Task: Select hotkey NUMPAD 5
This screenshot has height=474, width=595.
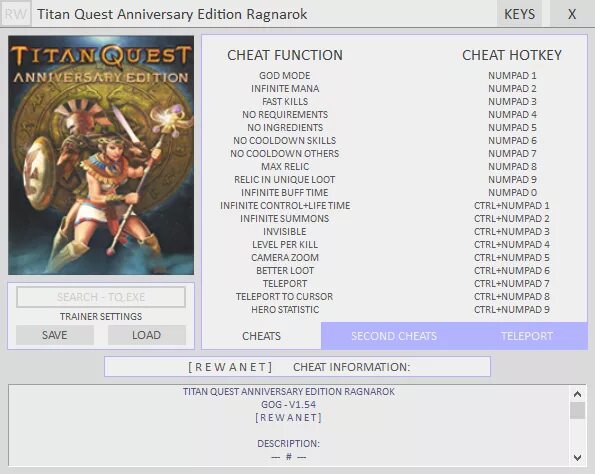Action: click(x=512, y=127)
